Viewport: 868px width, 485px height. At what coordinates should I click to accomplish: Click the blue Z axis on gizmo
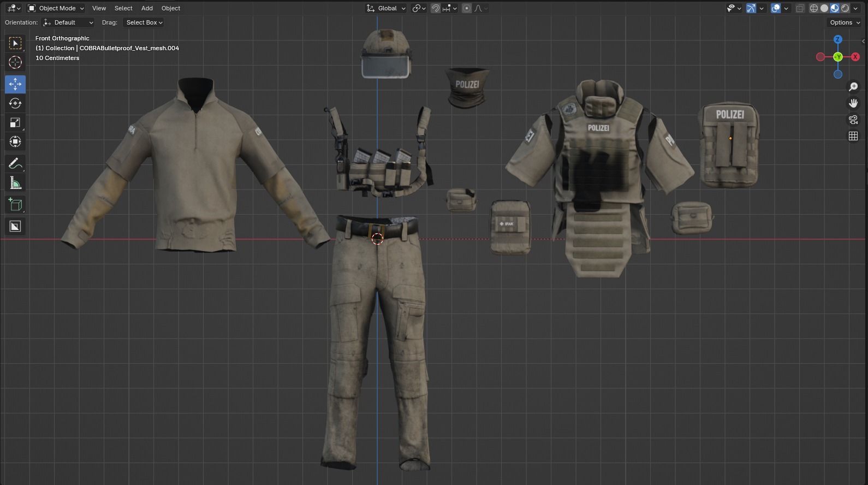pyautogui.click(x=838, y=39)
